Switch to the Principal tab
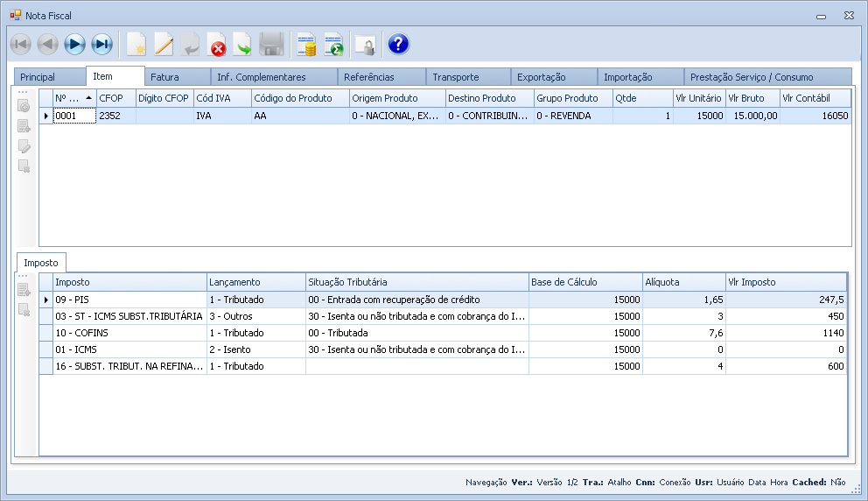868x501 pixels. 38,77
